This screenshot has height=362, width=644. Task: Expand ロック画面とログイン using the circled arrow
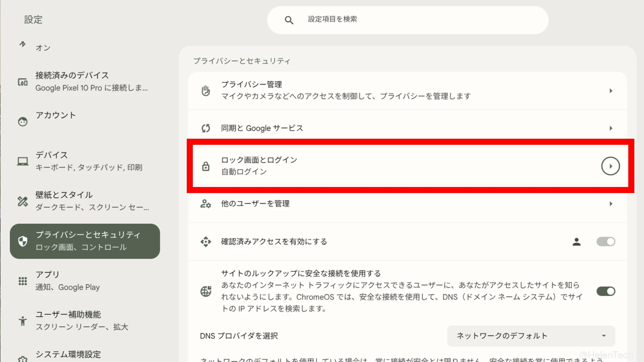(610, 166)
